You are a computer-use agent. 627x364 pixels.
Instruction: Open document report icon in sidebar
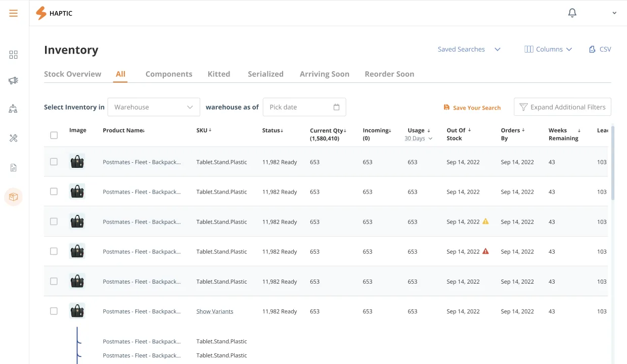(x=13, y=168)
